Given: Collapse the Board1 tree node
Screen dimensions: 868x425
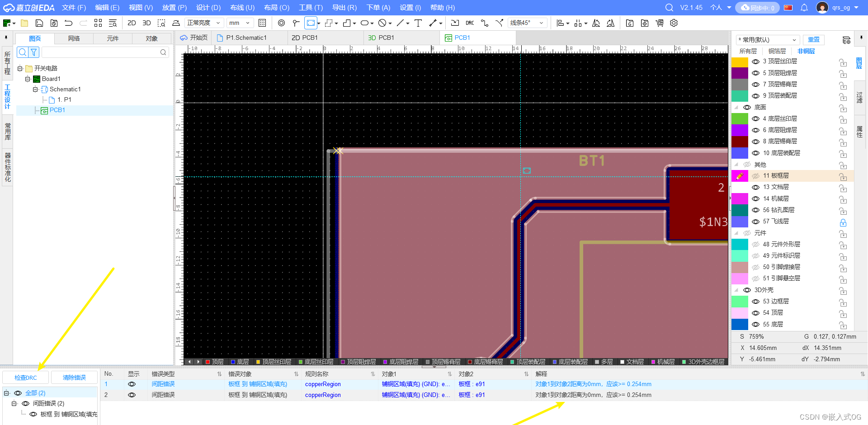Looking at the screenshot, I should click(x=28, y=79).
